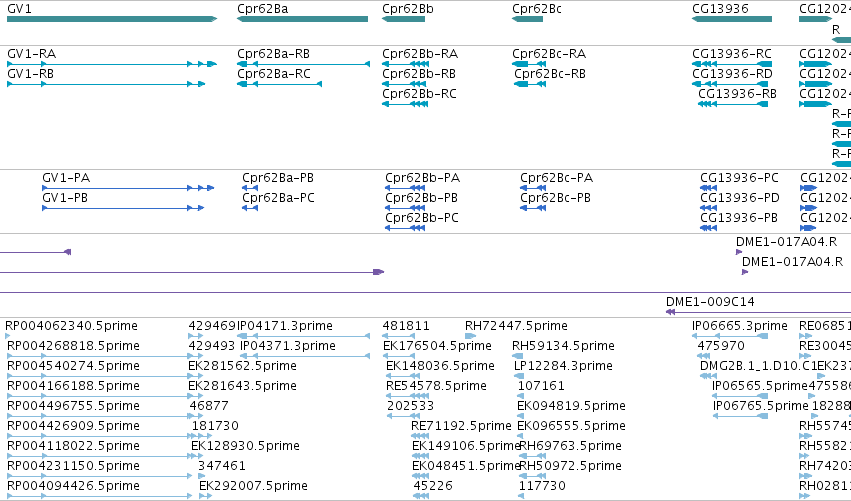Select the CG13936 gene label

720,9
